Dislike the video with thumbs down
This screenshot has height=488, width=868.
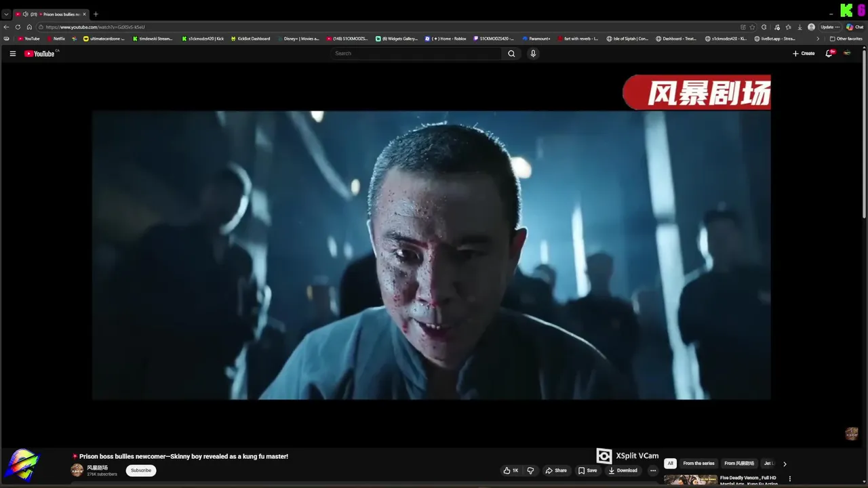click(x=530, y=470)
